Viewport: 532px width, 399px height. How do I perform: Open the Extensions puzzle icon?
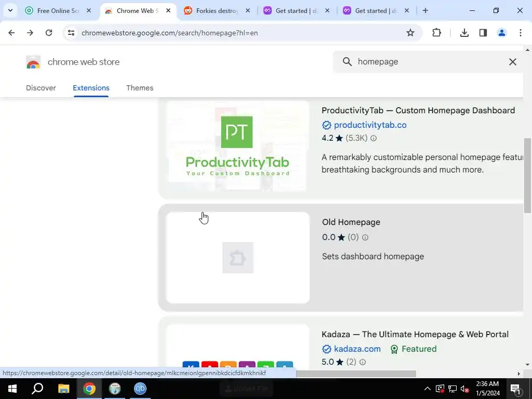436,33
